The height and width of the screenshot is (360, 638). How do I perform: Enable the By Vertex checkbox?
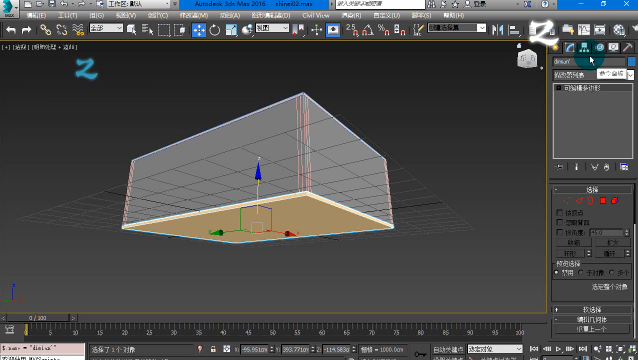click(x=559, y=213)
